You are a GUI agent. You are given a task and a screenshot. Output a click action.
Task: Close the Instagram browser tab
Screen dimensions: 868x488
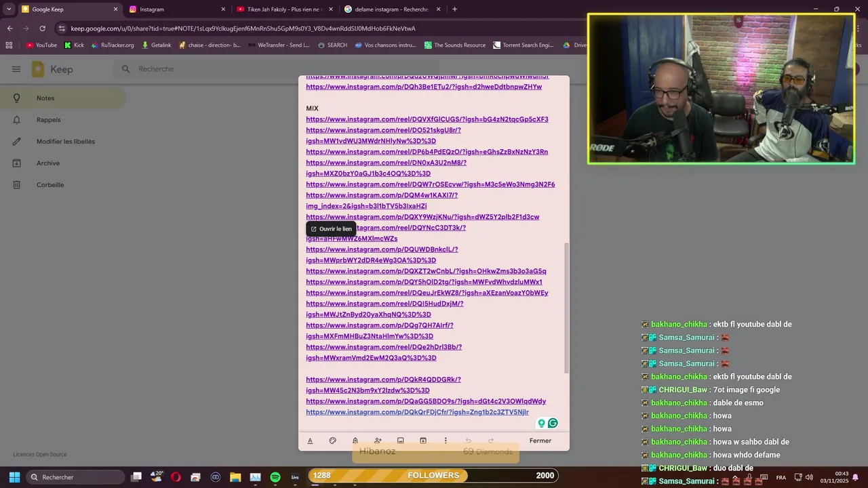click(223, 9)
